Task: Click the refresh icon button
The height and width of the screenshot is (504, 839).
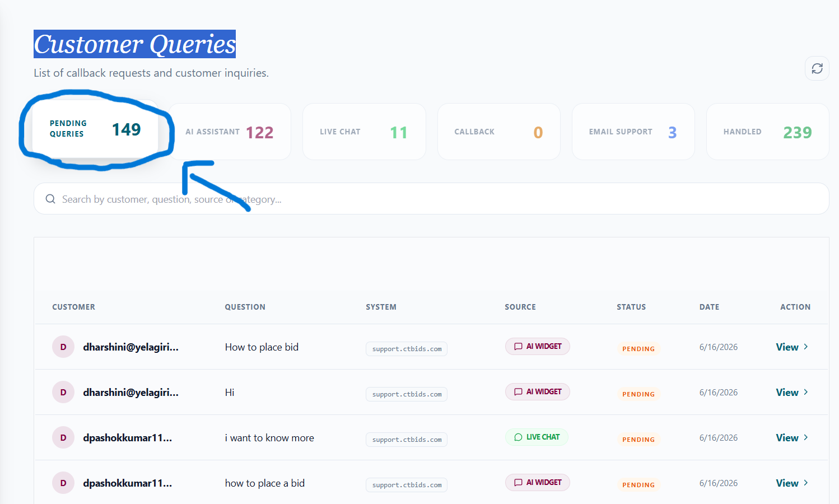Action: tap(817, 68)
